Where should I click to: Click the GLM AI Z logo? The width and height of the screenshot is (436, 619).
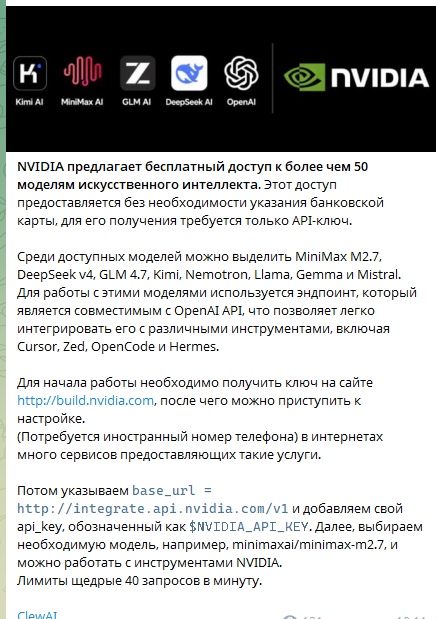pos(137,73)
